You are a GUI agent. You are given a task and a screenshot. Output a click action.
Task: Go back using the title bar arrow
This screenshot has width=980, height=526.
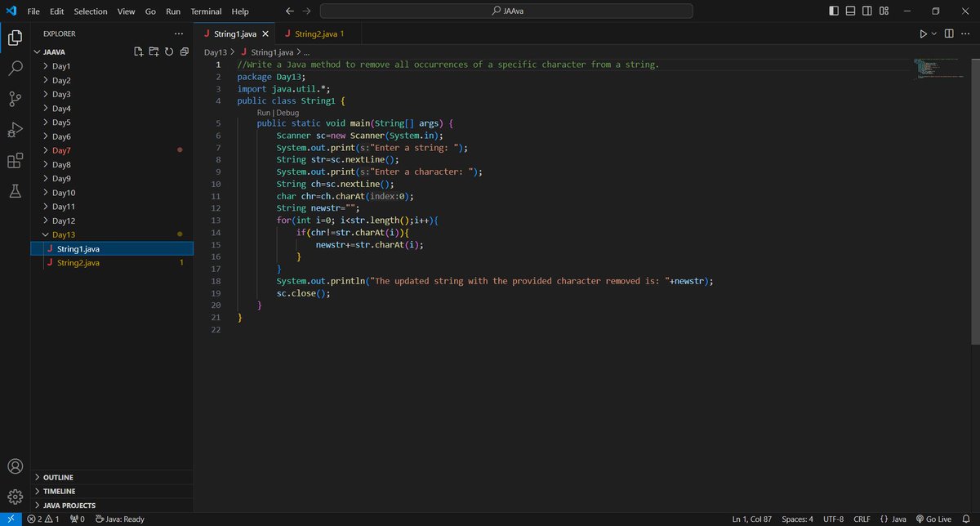tap(289, 11)
